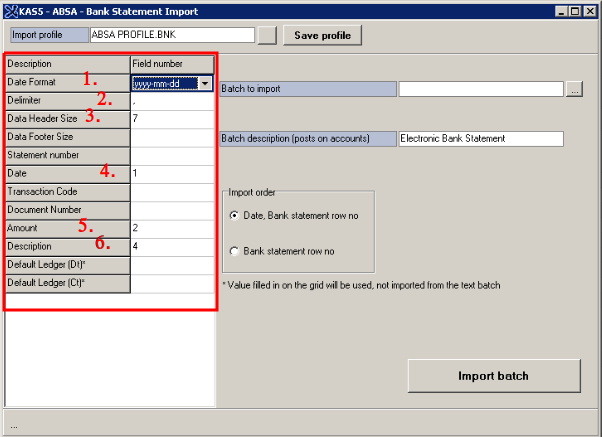602x437 pixels.
Task: Click the Transaction Code value cell
Action: point(172,192)
